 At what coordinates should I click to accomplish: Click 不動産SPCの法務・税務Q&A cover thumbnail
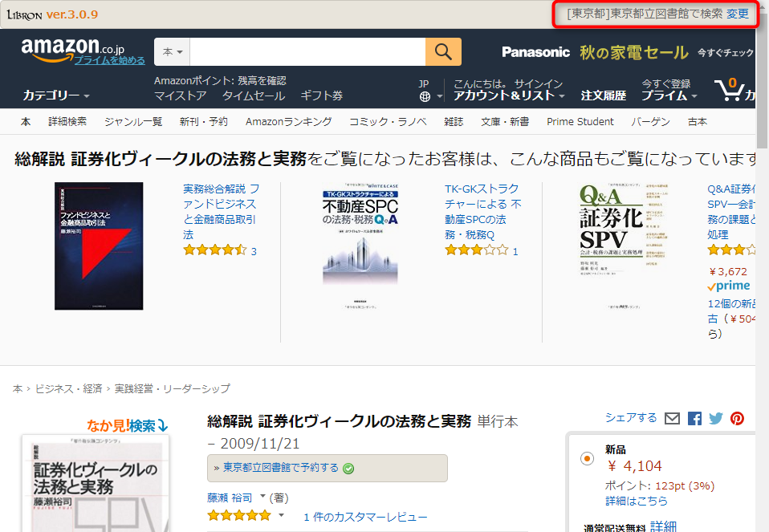pyautogui.click(x=360, y=246)
